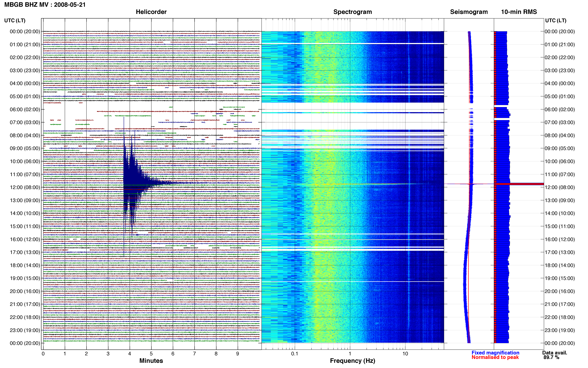Click left axis label 05:00 (01:00)

point(25,96)
